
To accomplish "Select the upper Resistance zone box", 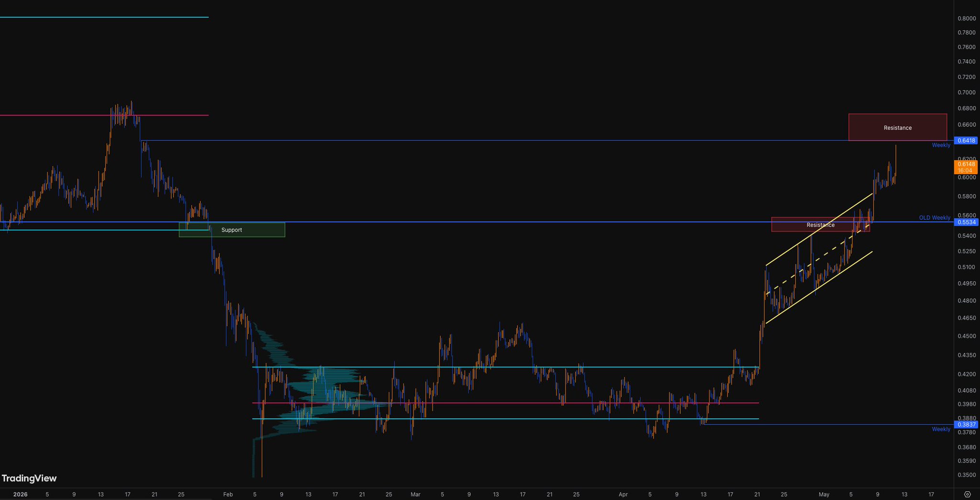I will (898, 127).
